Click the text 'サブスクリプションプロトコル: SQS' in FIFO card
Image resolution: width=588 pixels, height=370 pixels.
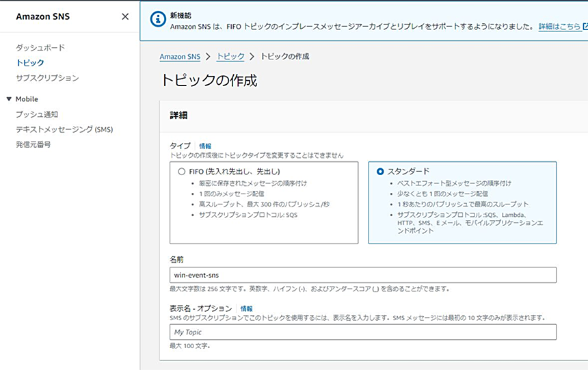pyautogui.click(x=248, y=215)
